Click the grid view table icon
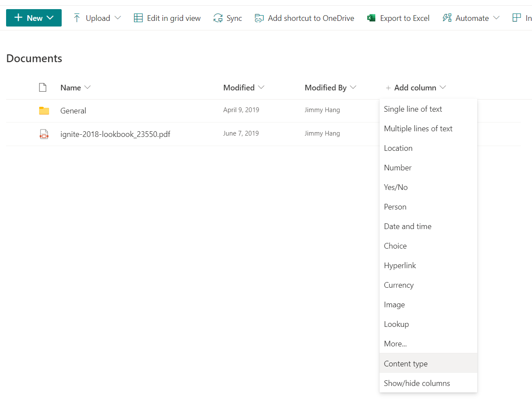The image size is (532, 399). pos(138,18)
